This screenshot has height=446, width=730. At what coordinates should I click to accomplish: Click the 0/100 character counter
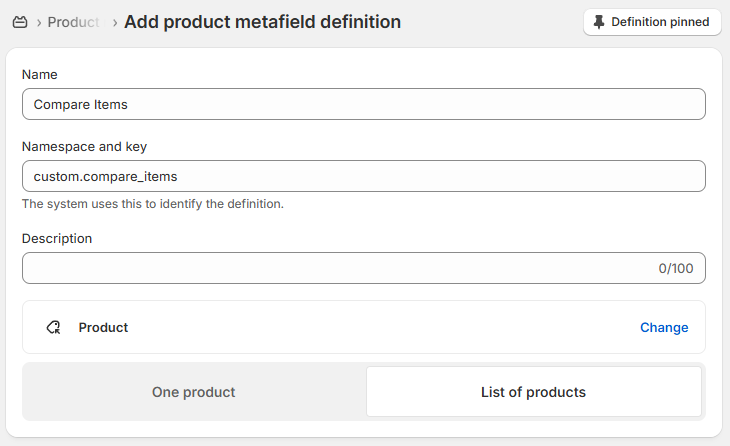tap(675, 268)
